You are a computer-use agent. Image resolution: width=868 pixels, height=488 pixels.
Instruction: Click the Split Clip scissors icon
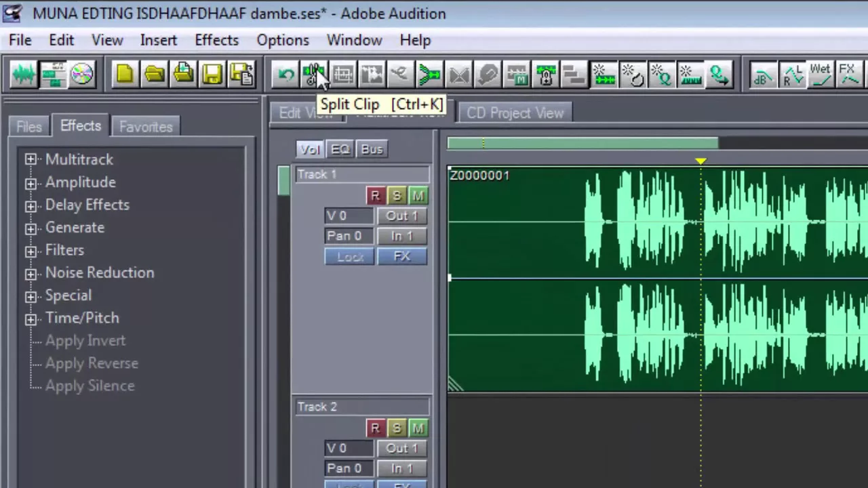coord(314,75)
